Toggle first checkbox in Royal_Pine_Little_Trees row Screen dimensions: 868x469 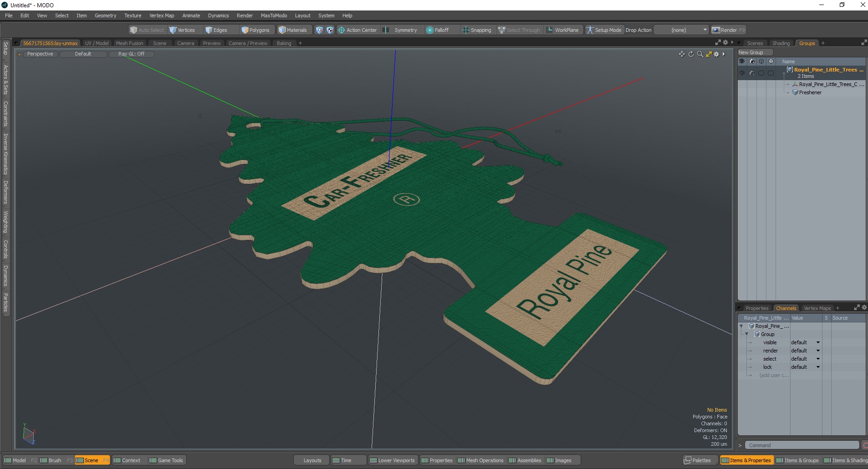point(761,73)
